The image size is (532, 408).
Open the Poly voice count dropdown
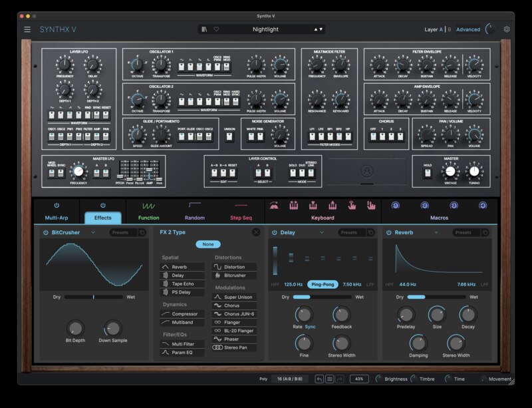(289, 379)
